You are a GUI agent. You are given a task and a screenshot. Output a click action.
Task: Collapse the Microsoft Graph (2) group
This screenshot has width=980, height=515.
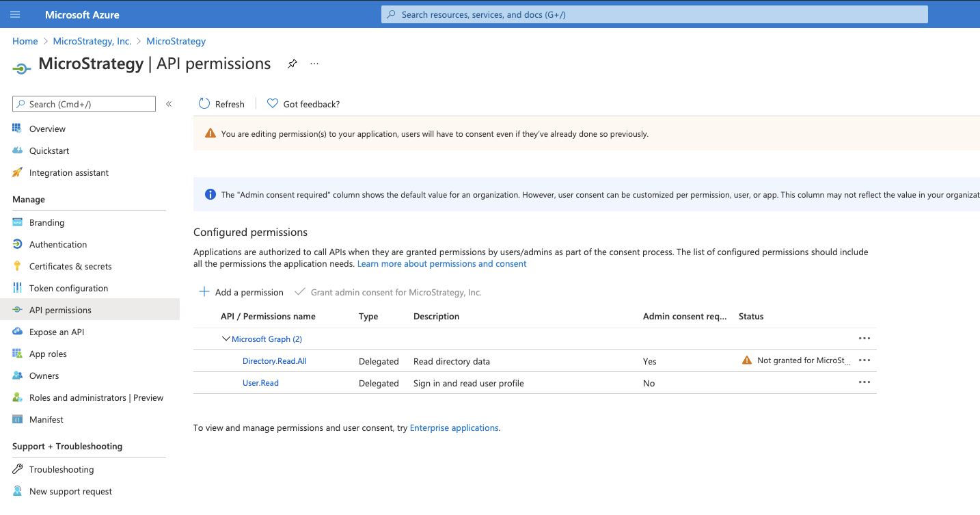coord(226,339)
